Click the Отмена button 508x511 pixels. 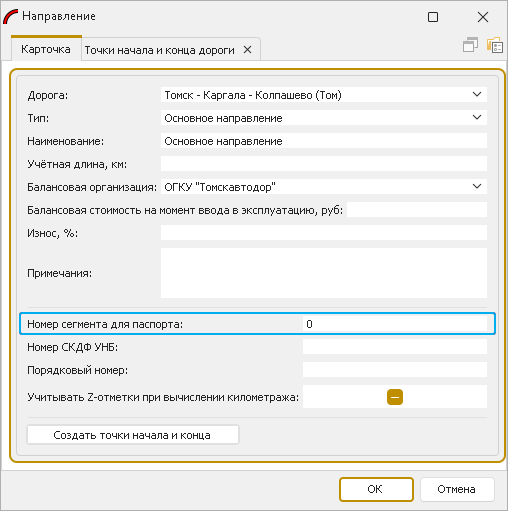(456, 489)
